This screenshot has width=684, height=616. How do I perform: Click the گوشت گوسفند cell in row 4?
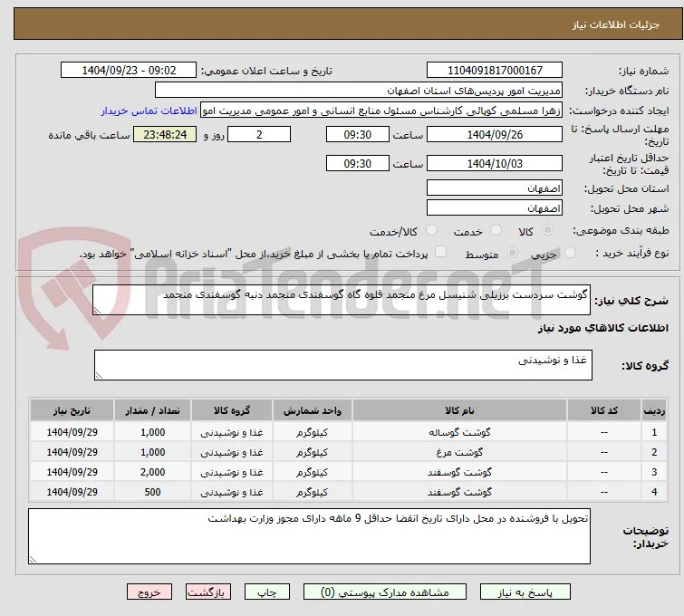460,492
